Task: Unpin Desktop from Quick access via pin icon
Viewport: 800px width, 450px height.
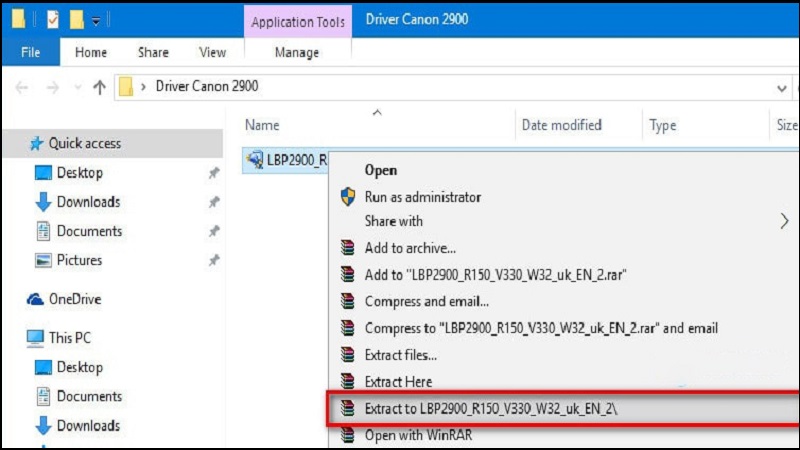Action: click(213, 173)
